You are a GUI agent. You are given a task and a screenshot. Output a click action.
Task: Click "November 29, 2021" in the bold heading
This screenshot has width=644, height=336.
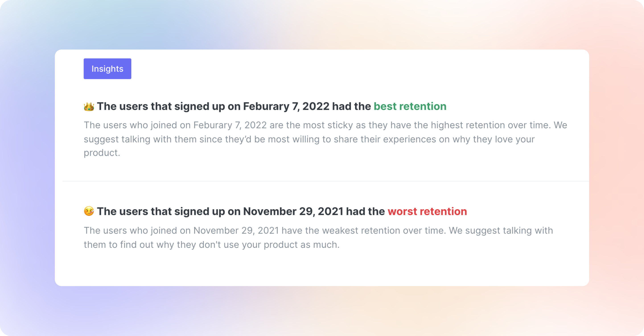coord(293,212)
